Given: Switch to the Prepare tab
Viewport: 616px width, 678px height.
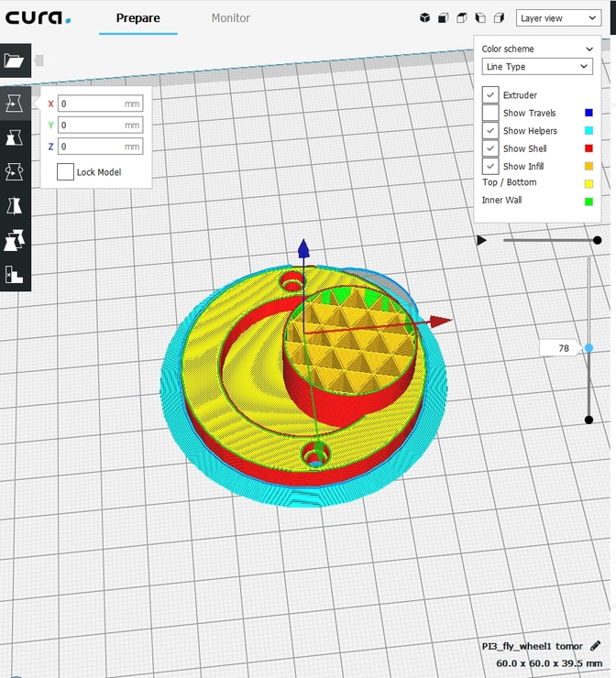Looking at the screenshot, I should click(137, 18).
